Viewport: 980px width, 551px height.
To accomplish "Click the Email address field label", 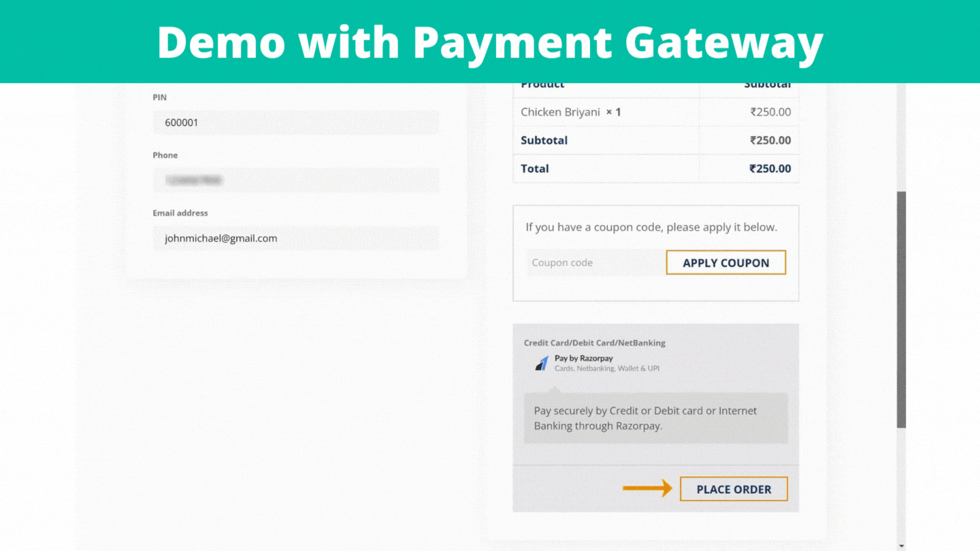I will coord(180,213).
